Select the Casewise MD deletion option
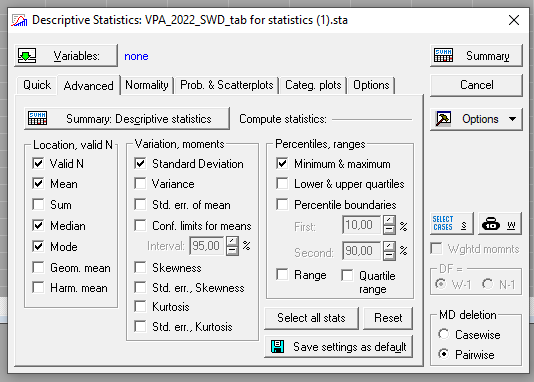This screenshot has height=382, width=534. 444,334
